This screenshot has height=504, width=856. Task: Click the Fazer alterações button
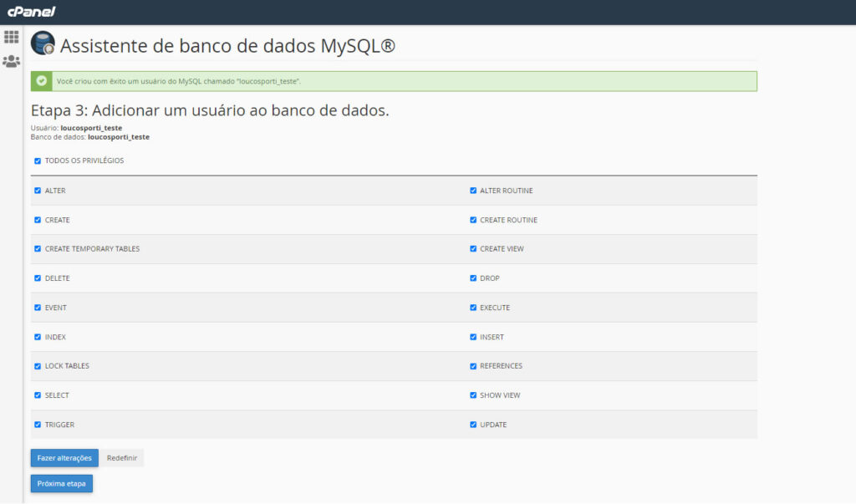click(64, 458)
